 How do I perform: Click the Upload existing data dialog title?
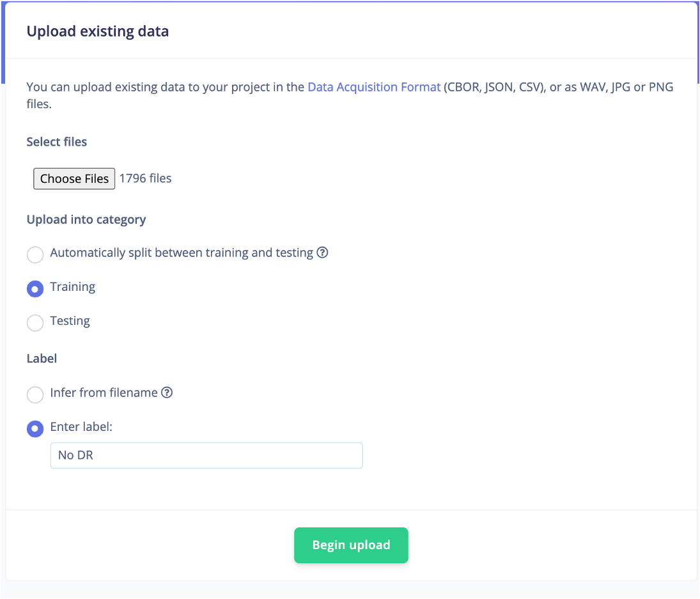point(97,31)
